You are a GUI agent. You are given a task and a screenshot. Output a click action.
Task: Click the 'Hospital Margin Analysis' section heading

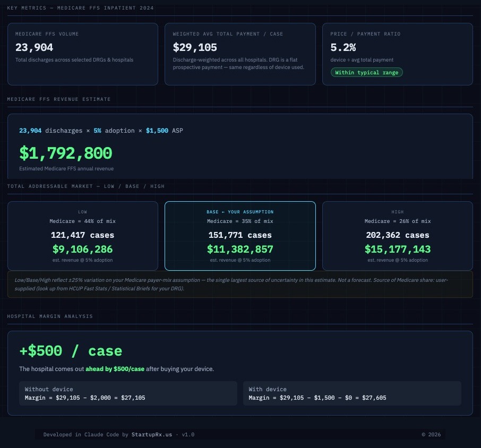(x=50, y=316)
